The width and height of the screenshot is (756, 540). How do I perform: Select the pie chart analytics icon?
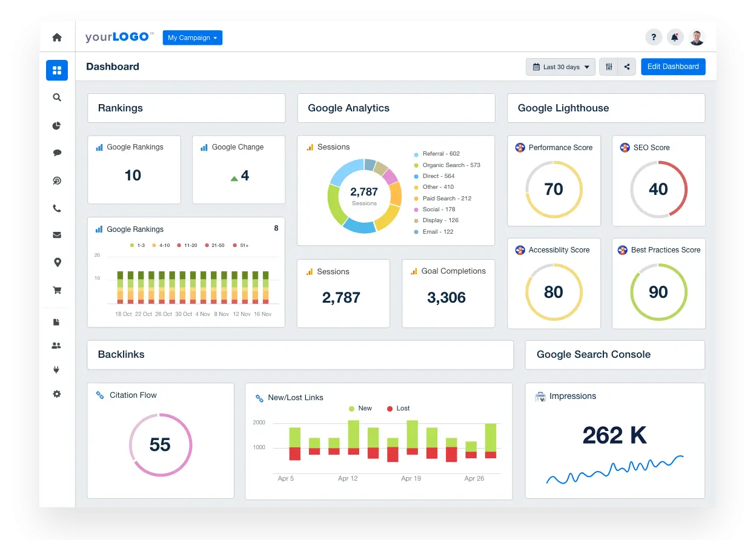[x=56, y=125]
